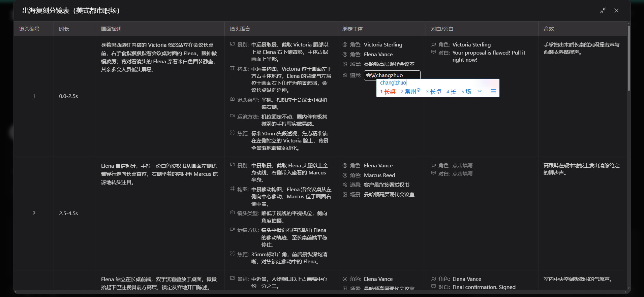Click the 镜头类型 camera icon in shot 1
The image size is (644, 297).
coord(232,99)
